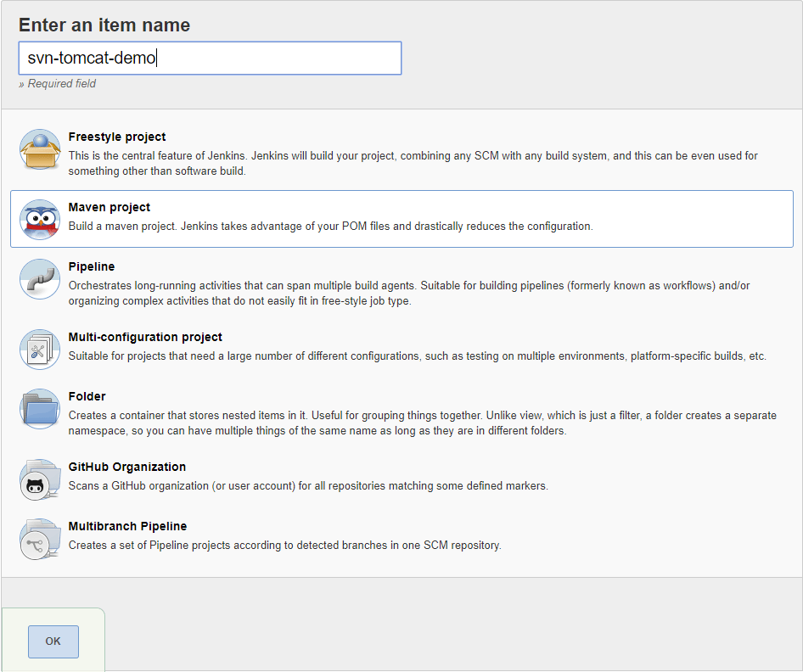Pick the GitHub Organization title
Screen dimensions: 803x672
pos(127,467)
